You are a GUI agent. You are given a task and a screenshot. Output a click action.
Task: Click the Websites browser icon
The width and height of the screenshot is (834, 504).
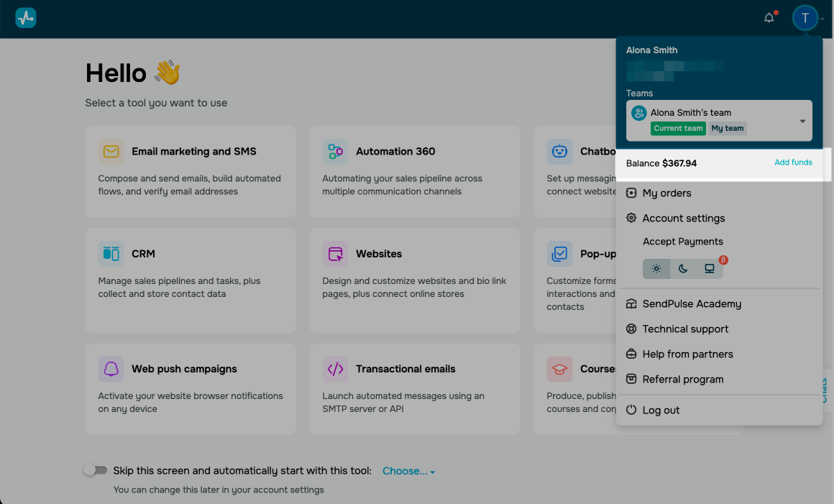pyautogui.click(x=335, y=254)
